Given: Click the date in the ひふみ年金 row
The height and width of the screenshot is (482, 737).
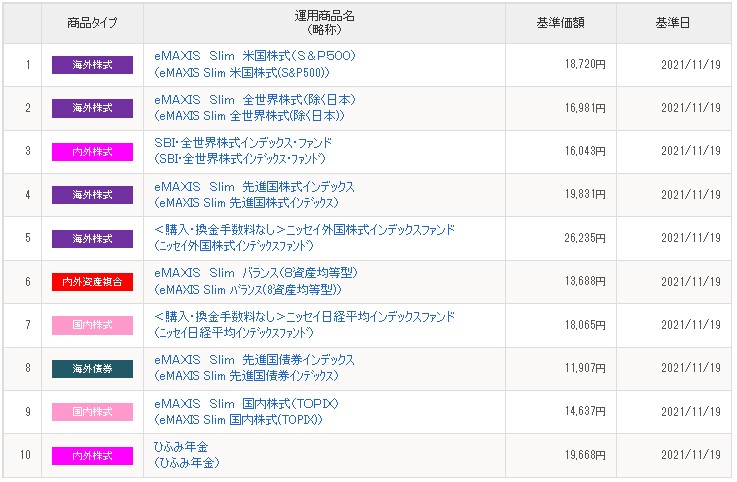Looking at the screenshot, I should coord(691,456).
